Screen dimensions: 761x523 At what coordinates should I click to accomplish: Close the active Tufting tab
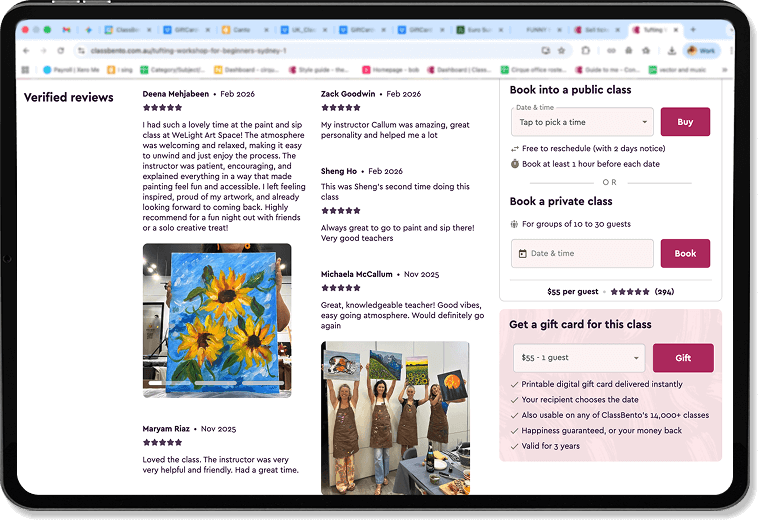coord(676,30)
